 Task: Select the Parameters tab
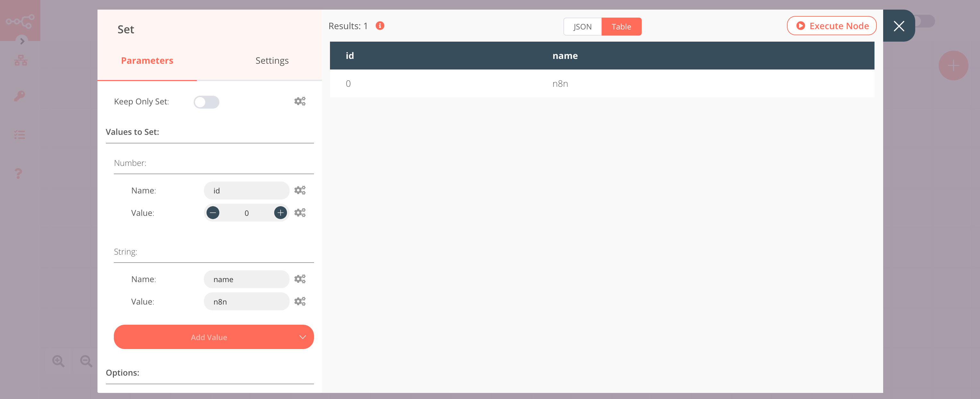point(147,60)
